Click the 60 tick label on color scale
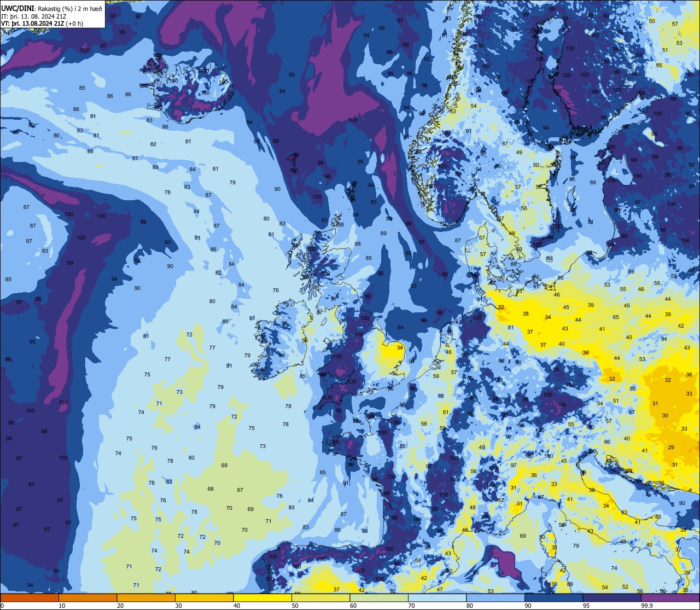This screenshot has width=700, height=610. pyautogui.click(x=353, y=606)
